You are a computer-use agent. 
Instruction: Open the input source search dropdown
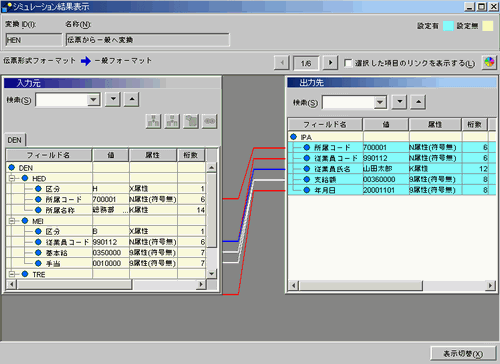(93, 99)
